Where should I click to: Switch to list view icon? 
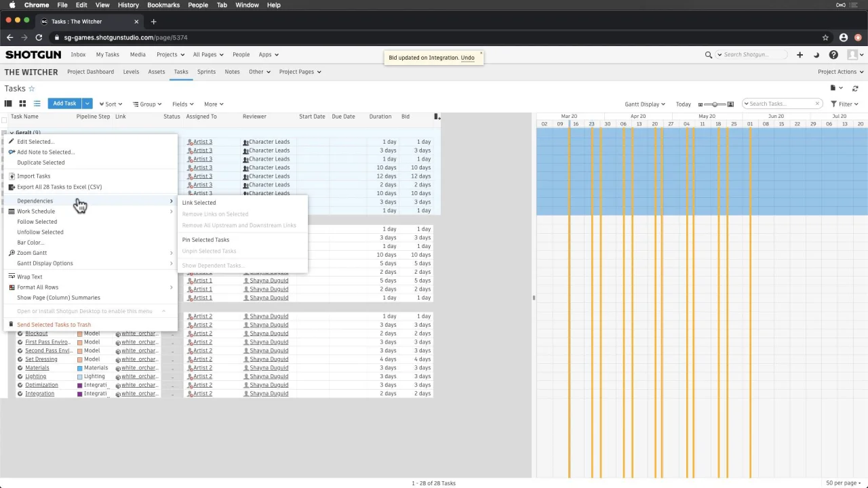pos(37,104)
